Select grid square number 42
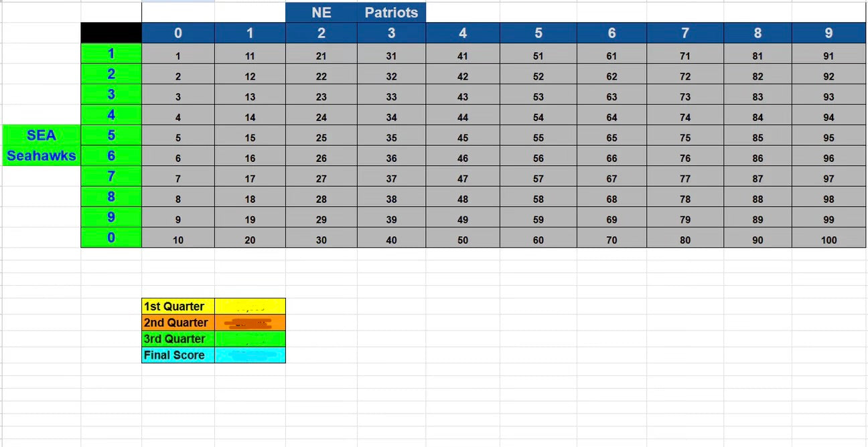 tap(463, 77)
